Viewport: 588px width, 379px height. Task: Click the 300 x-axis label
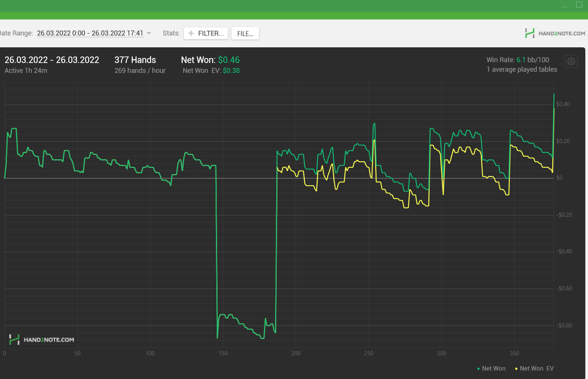coord(441,353)
